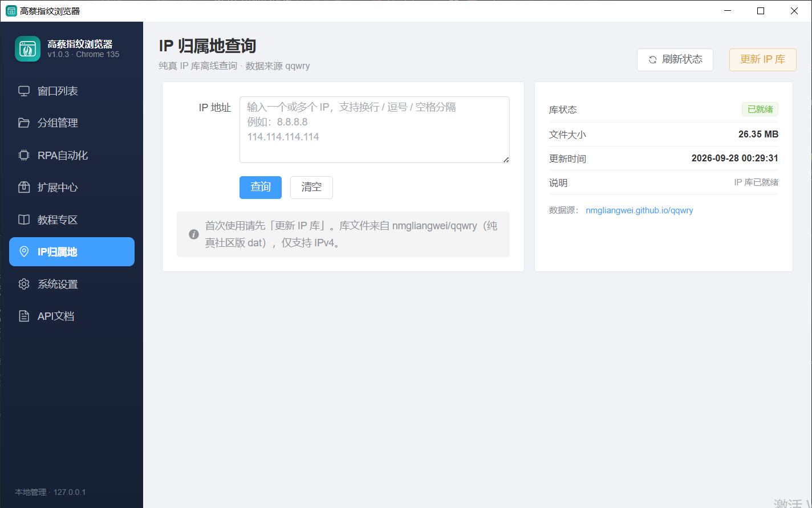The width and height of the screenshot is (812, 508).
Task: Click the 文件大小 label
Action: (567, 135)
